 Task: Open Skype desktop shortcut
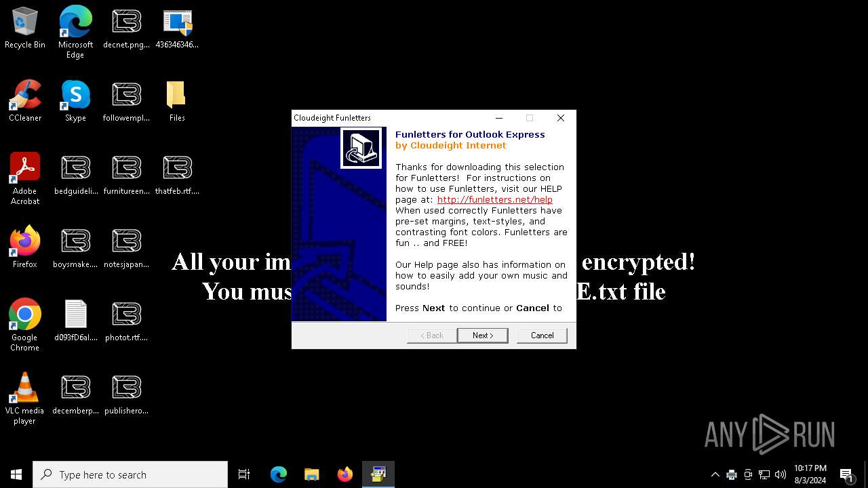coord(75,101)
